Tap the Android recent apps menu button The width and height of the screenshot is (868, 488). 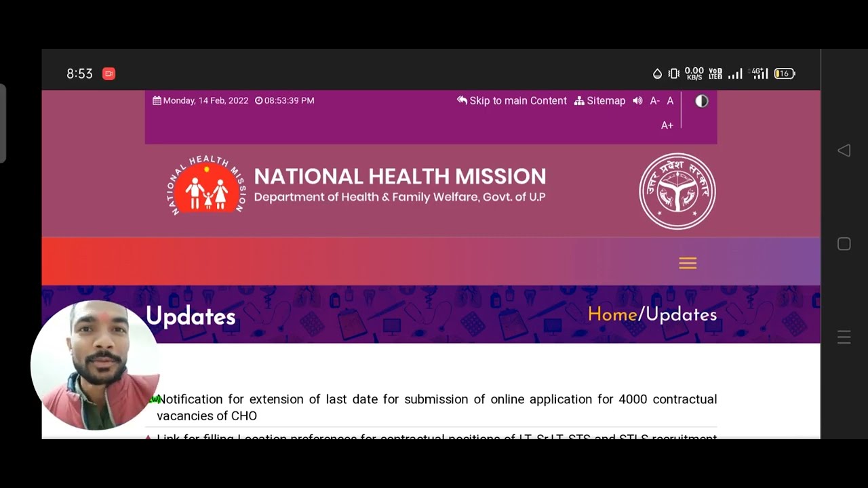pyautogui.click(x=844, y=337)
